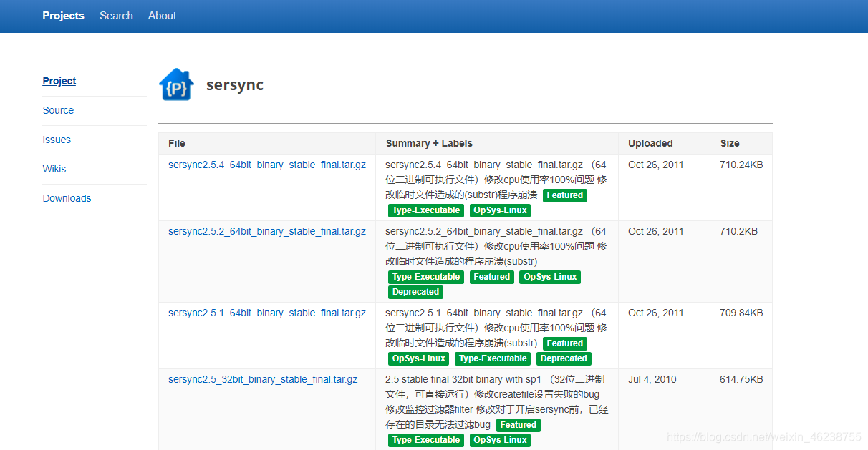Image resolution: width=868 pixels, height=450 pixels.
Task: Click Featured label in sersync2.5.4 row
Action: click(x=565, y=195)
